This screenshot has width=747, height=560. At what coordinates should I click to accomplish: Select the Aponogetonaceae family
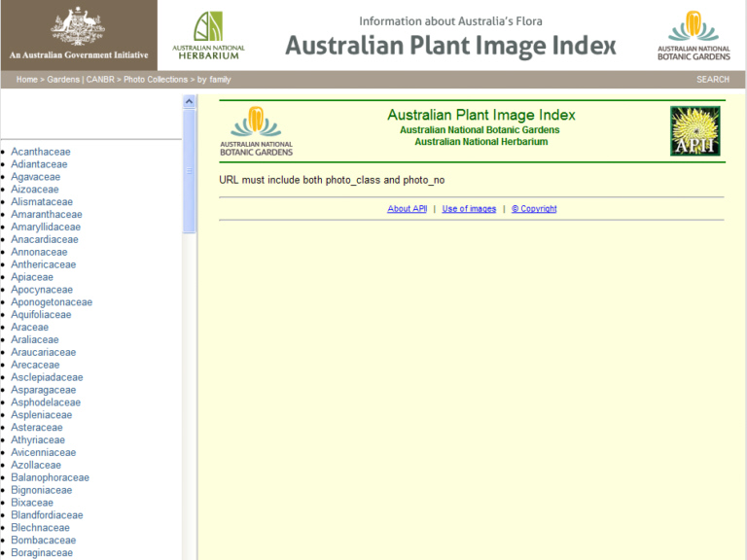click(x=52, y=302)
